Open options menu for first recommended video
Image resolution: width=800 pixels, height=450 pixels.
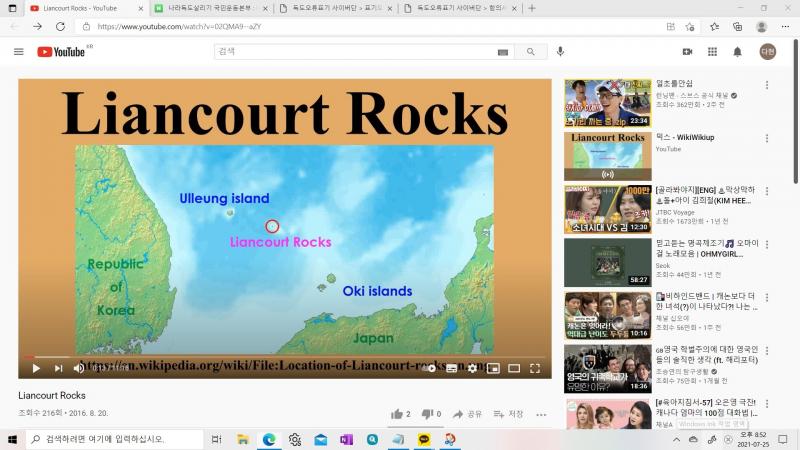click(767, 85)
